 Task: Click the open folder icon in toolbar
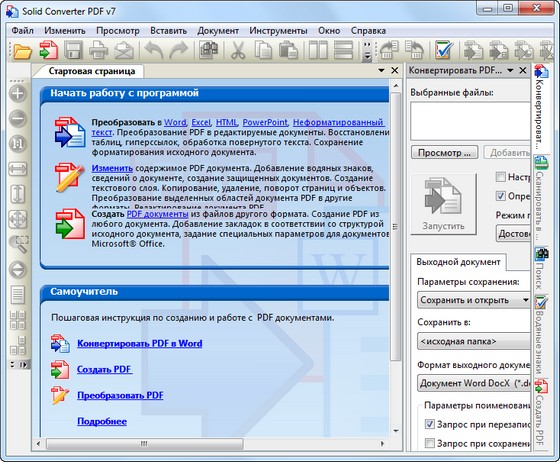(22, 50)
